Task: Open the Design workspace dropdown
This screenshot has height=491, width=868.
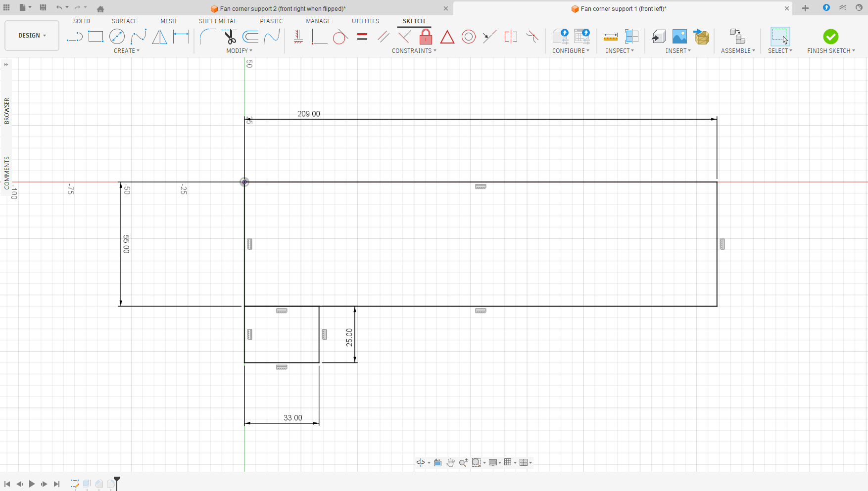Action: pos(32,36)
